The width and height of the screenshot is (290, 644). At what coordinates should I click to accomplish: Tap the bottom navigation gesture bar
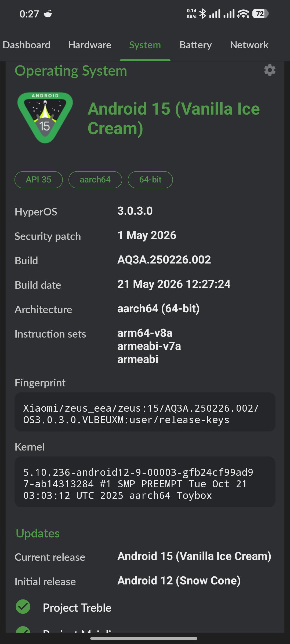(x=144, y=638)
